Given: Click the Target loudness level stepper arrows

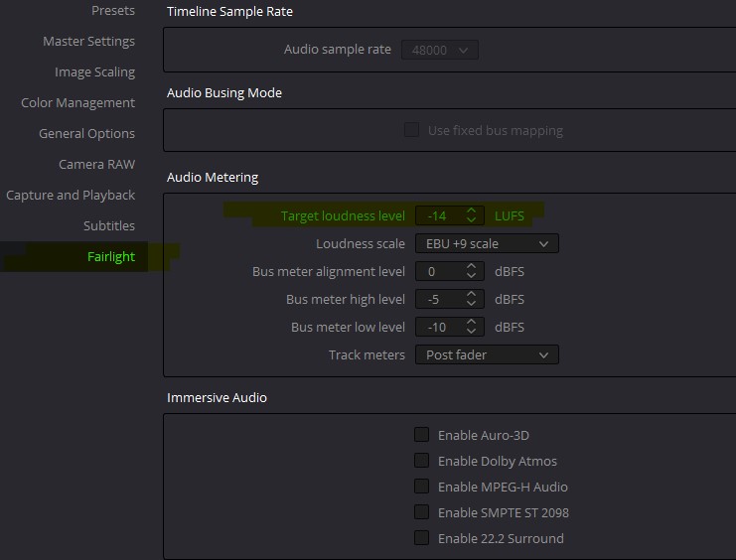Looking at the screenshot, I should (x=473, y=215).
